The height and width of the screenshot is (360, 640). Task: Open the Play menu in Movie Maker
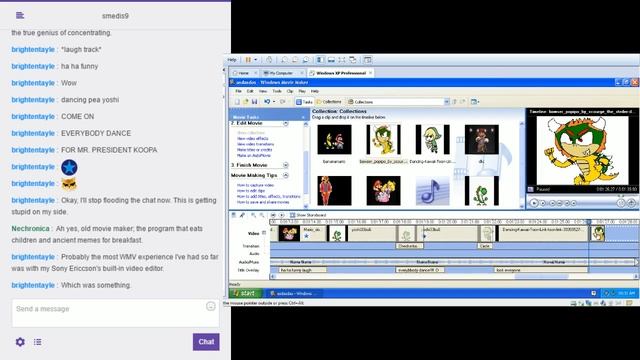coord(302,91)
